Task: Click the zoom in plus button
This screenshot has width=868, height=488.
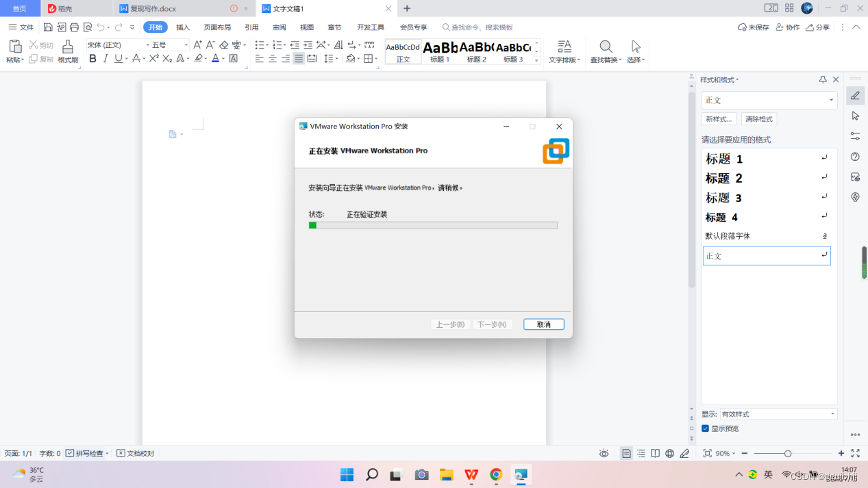Action: [x=841, y=454]
